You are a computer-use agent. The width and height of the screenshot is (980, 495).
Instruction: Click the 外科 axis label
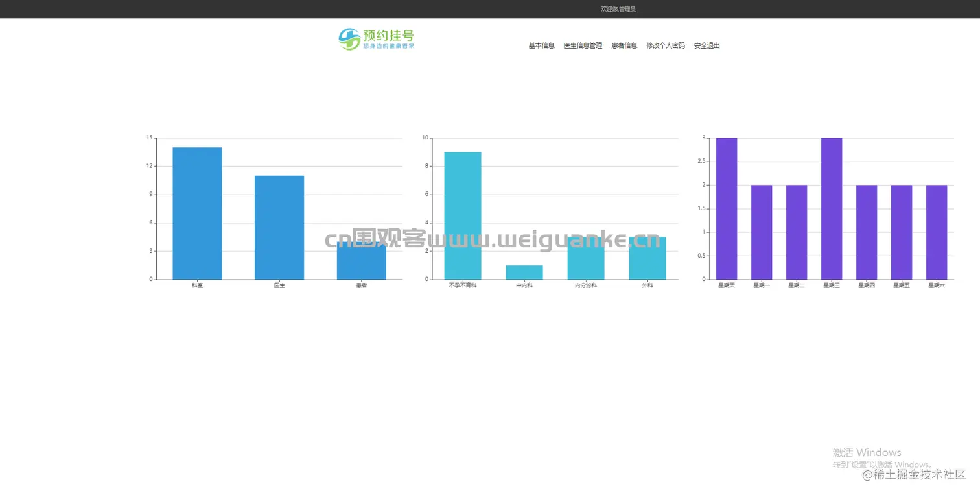(647, 285)
